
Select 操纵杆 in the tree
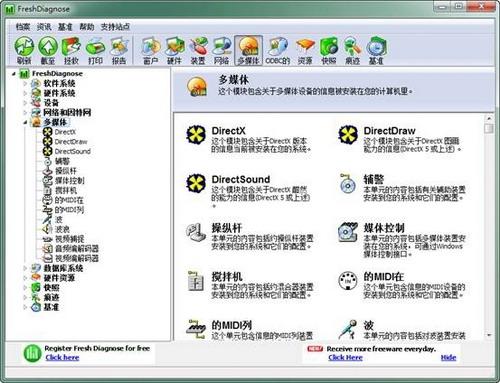click(66, 171)
